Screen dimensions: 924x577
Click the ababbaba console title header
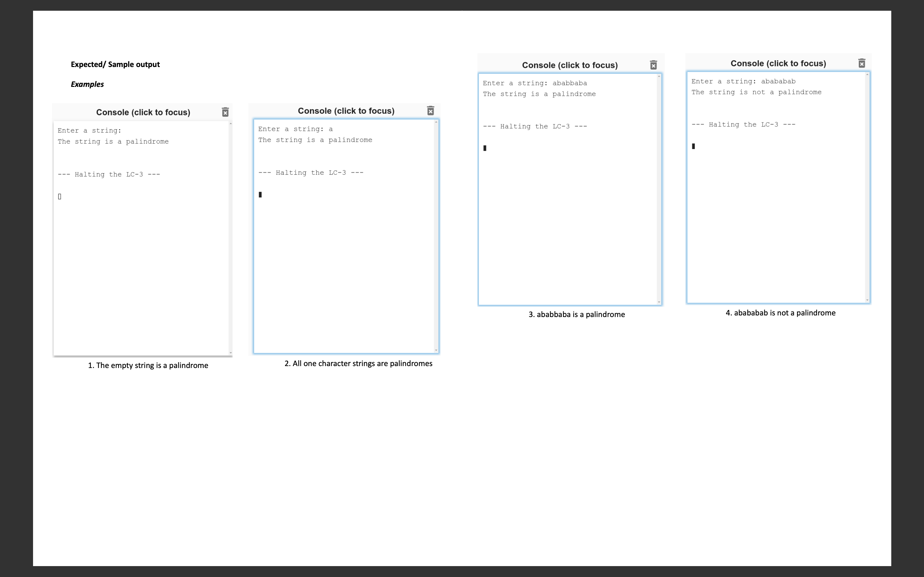point(570,65)
